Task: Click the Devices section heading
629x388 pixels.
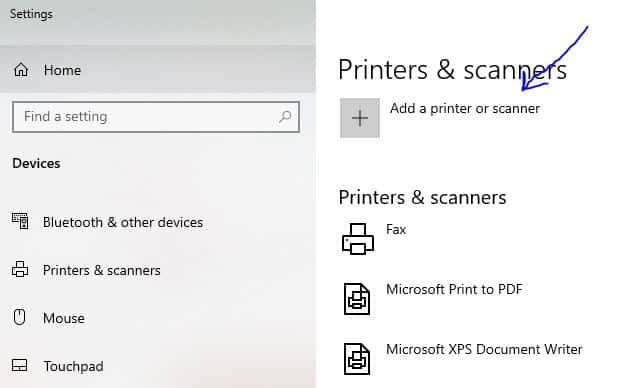Action: pyautogui.click(x=37, y=163)
